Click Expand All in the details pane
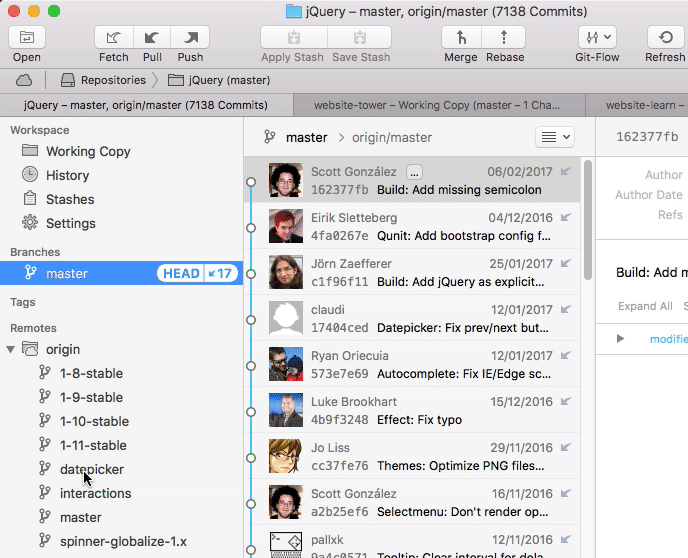The height and width of the screenshot is (558, 688). pyautogui.click(x=645, y=306)
